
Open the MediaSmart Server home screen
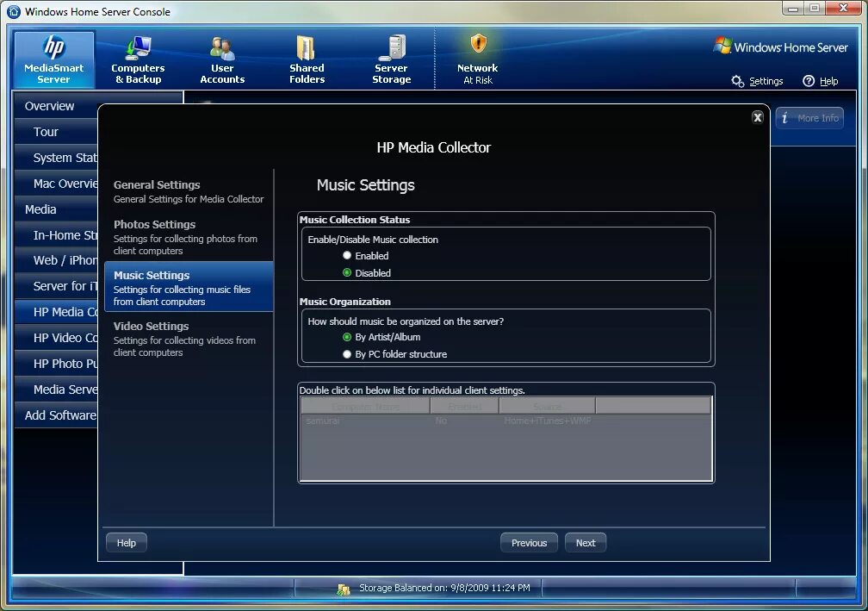[x=53, y=59]
